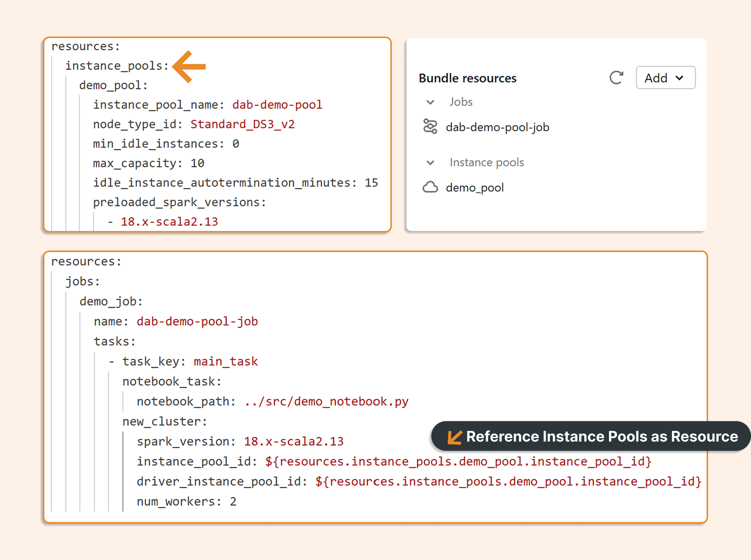Click the Bundle resources heading
The height and width of the screenshot is (560, 751).
[467, 78]
